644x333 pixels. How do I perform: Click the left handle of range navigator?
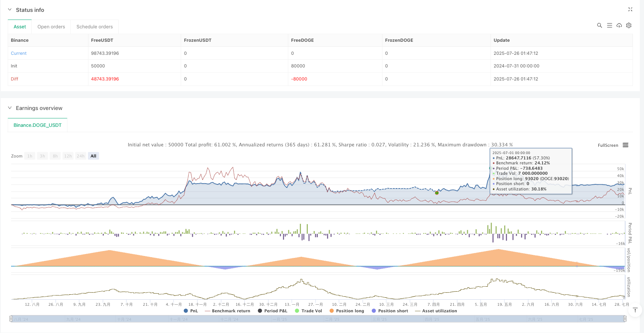pos(11,319)
